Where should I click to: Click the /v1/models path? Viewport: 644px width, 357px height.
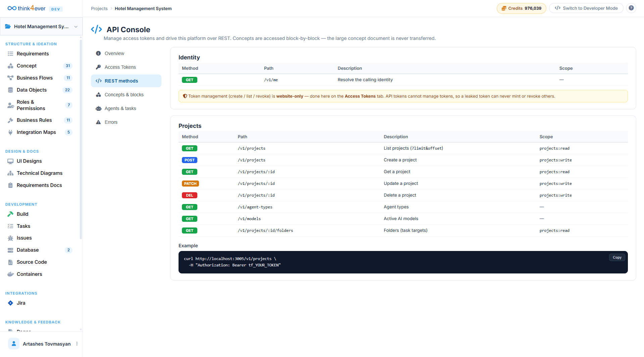click(249, 219)
